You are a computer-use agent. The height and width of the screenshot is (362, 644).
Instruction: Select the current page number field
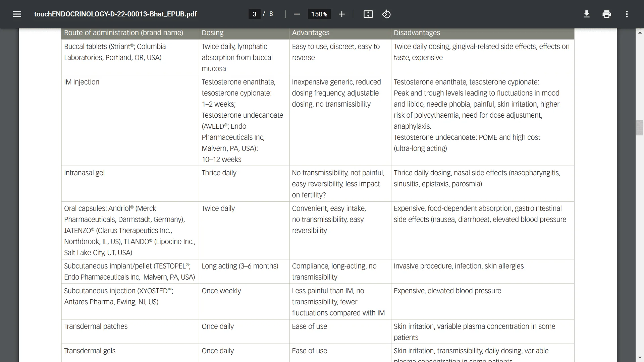pyautogui.click(x=255, y=14)
